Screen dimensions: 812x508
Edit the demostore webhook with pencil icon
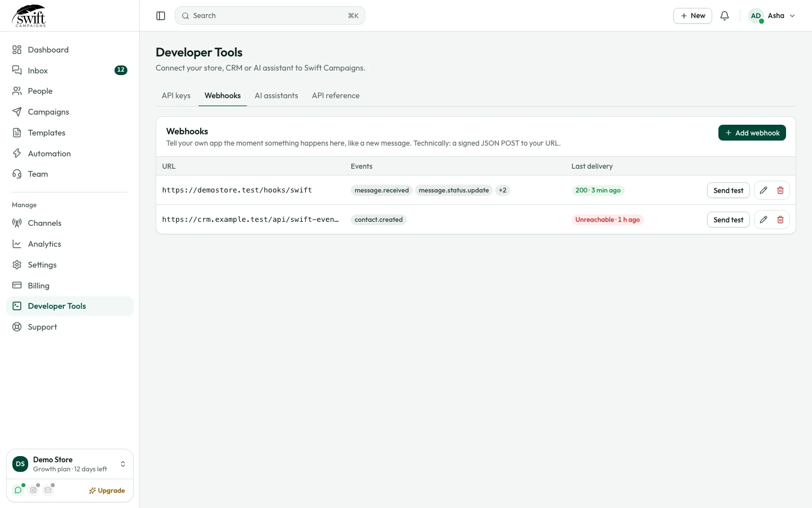(x=764, y=190)
